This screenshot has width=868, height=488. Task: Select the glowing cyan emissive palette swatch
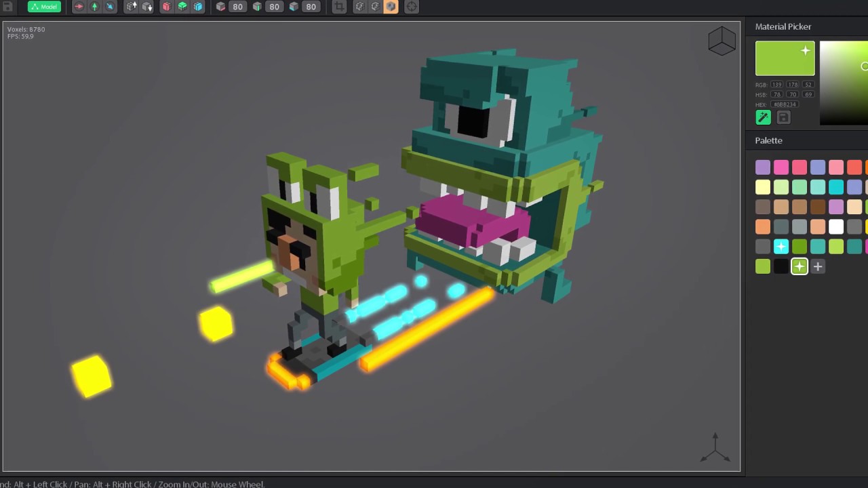point(781,247)
